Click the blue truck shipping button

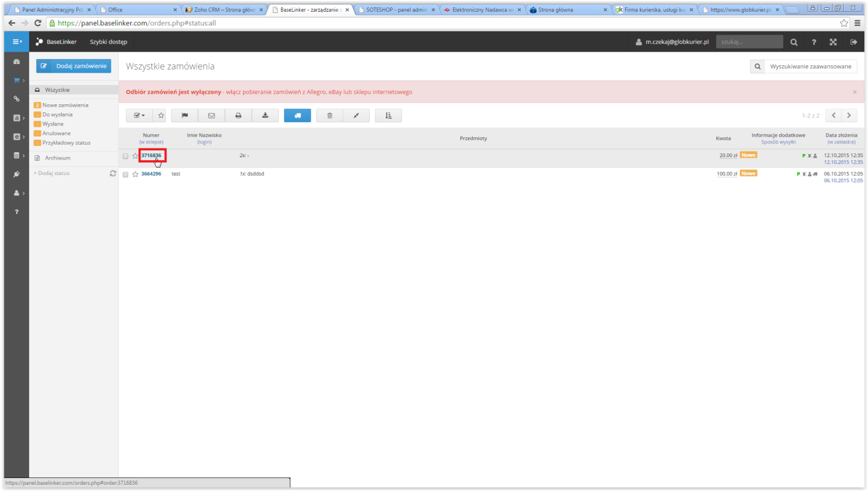tap(298, 115)
